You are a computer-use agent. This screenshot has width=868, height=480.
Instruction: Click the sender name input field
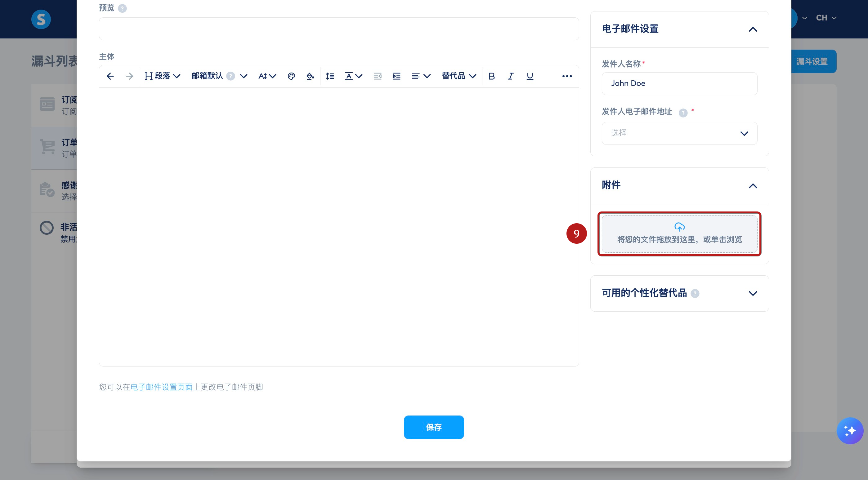(x=679, y=83)
